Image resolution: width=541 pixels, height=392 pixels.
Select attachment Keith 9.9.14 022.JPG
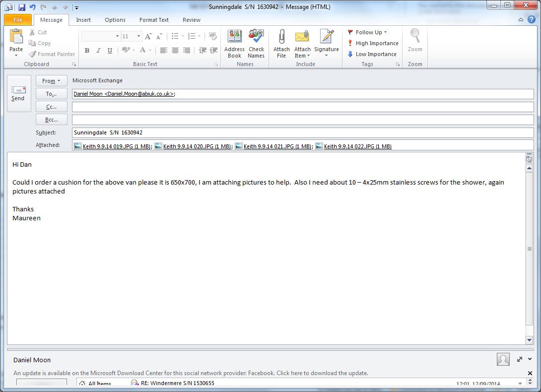point(354,146)
